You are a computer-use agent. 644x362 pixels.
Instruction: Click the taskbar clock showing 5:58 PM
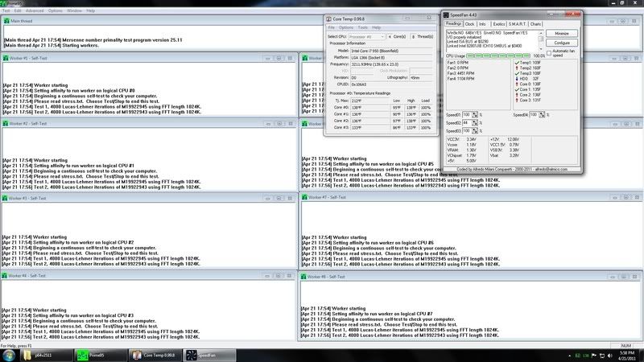627,356
